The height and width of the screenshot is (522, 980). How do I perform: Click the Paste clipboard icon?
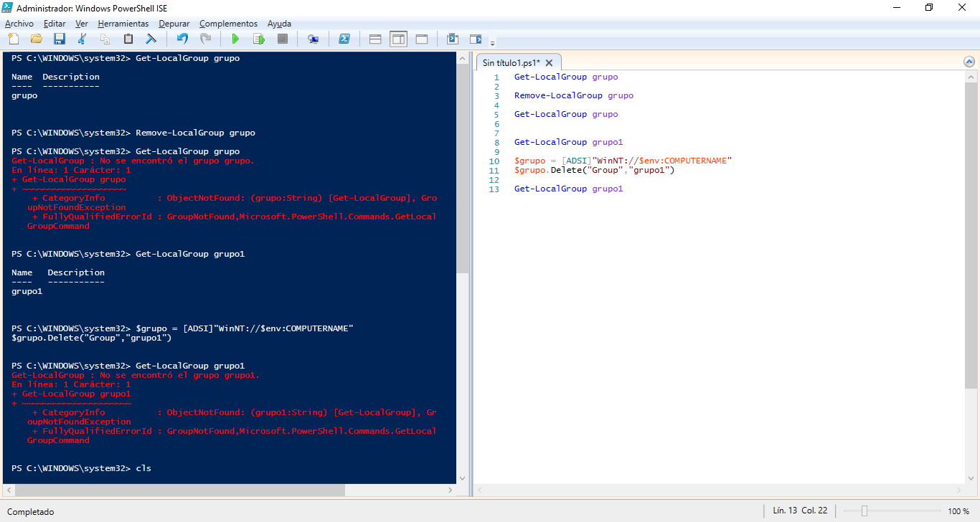coord(128,39)
